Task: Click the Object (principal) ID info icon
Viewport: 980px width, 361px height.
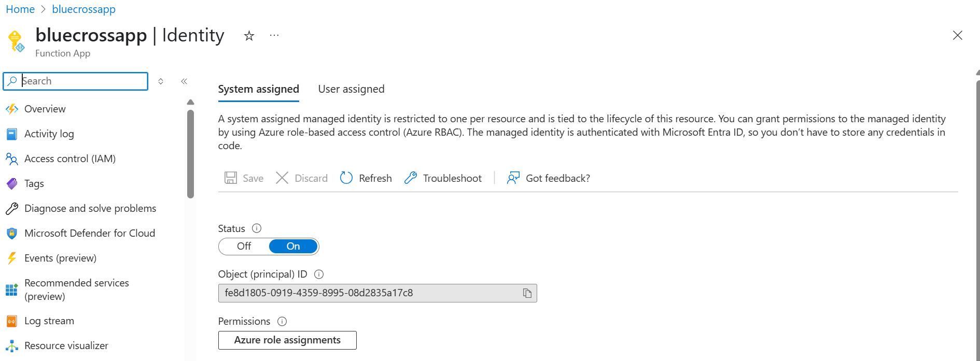Action: (x=319, y=275)
